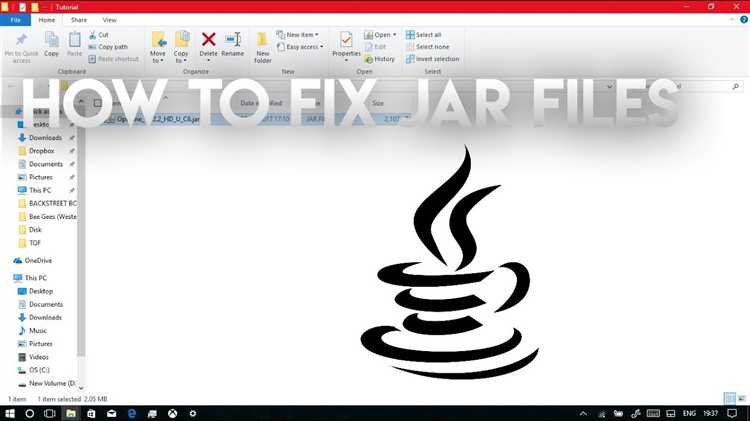Image resolution: width=750 pixels, height=421 pixels.
Task: Click the taskbar clock showing 19:37
Action: click(711, 413)
